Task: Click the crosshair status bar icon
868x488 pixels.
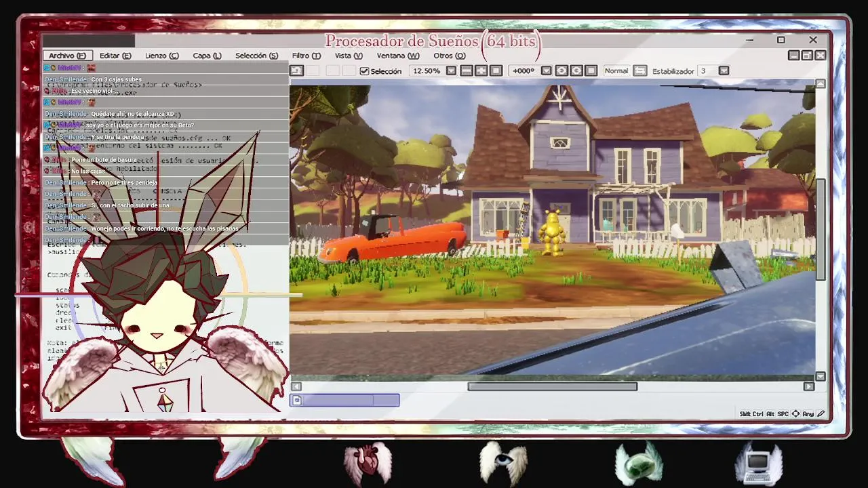Action: point(795,413)
